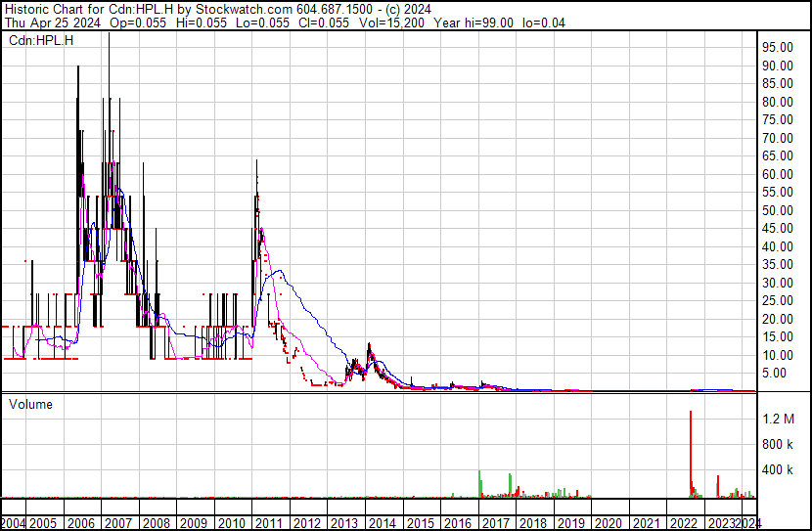Screen dimensions: 812x531
Task: Click the 2004 year label
Action: click(13, 523)
